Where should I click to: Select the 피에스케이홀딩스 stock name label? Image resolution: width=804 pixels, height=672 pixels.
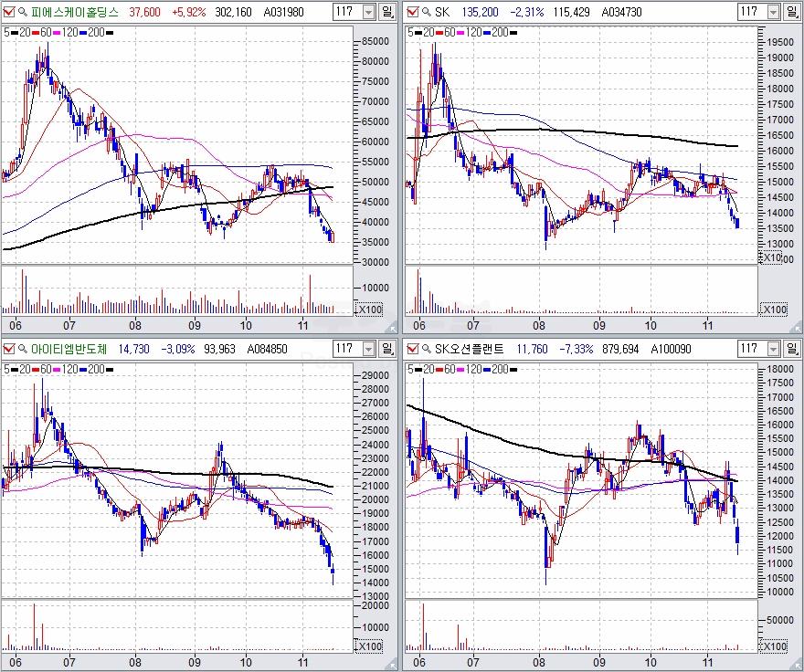(x=74, y=12)
